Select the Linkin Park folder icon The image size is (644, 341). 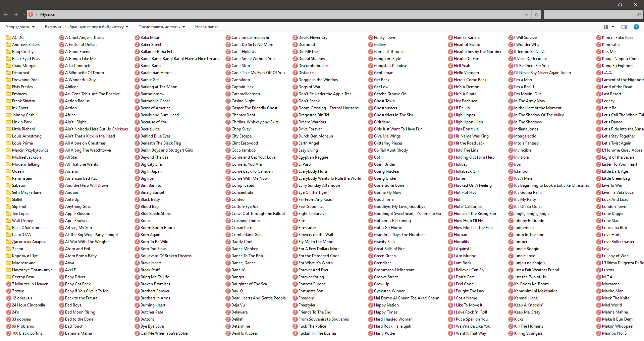coord(9,122)
